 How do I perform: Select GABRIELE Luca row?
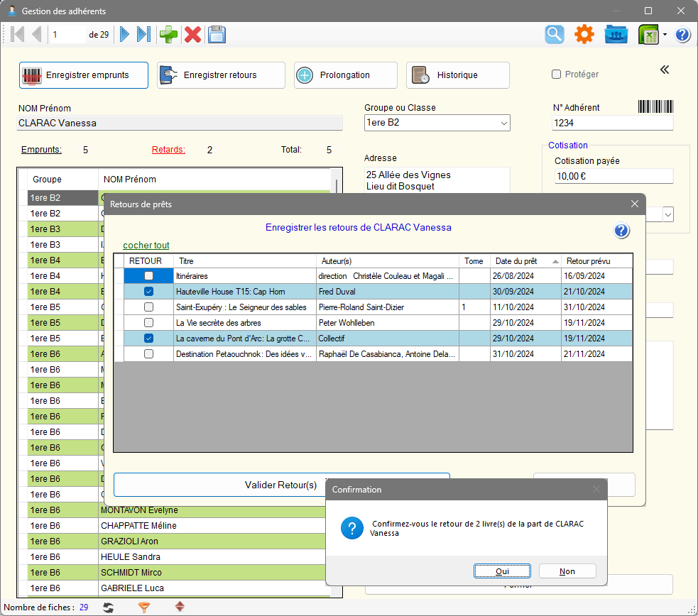pos(178,588)
